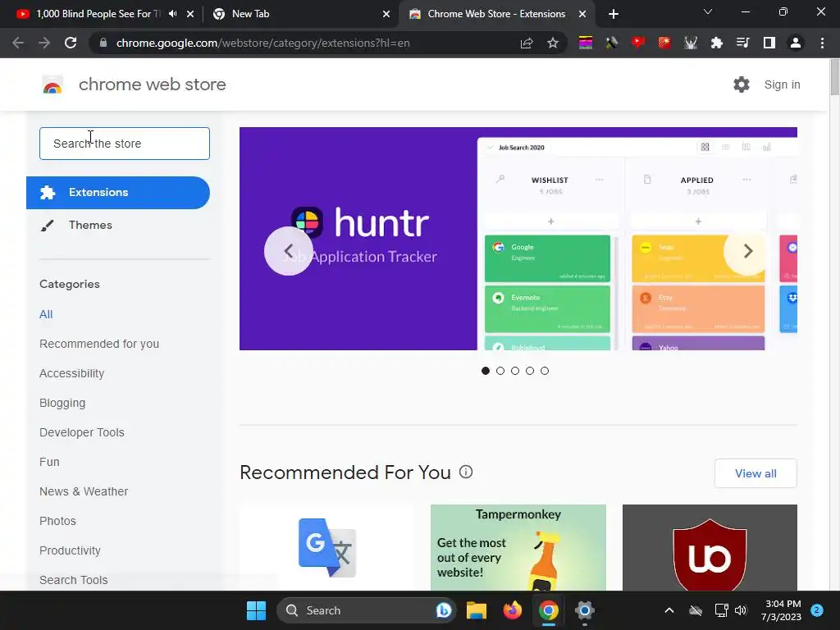Open the uBlock Origin extension card
This screenshot has width=840, height=630.
click(x=710, y=547)
